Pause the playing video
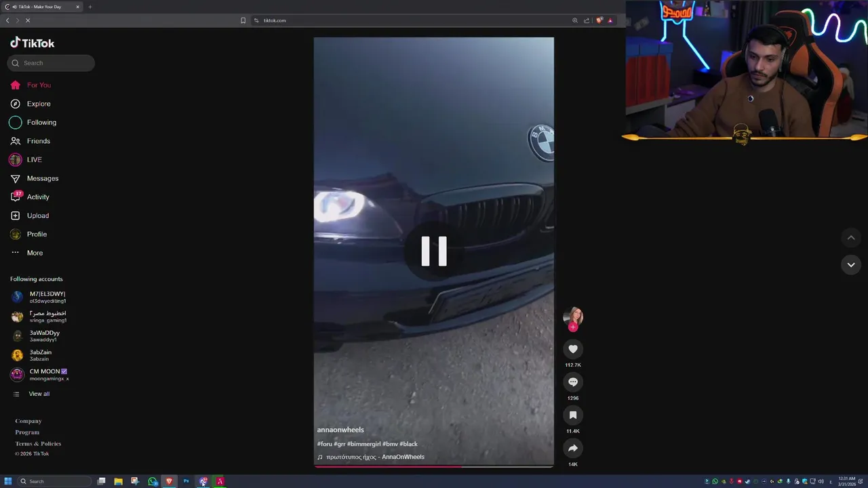Image resolution: width=868 pixels, height=488 pixels. (x=434, y=251)
